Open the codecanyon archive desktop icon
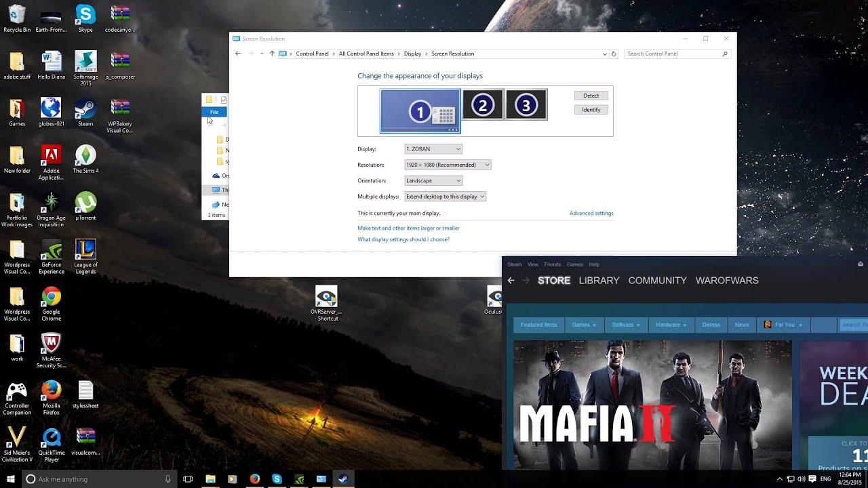The width and height of the screenshot is (868, 488). click(x=120, y=19)
